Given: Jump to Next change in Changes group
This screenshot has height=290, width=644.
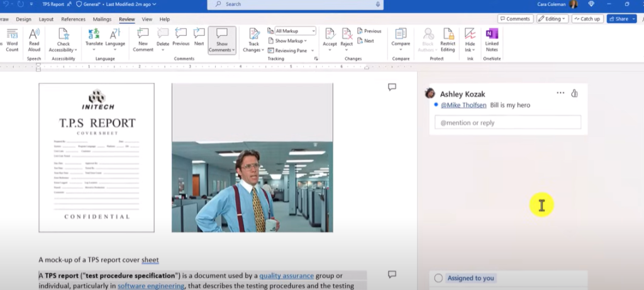Looking at the screenshot, I should coord(365,41).
